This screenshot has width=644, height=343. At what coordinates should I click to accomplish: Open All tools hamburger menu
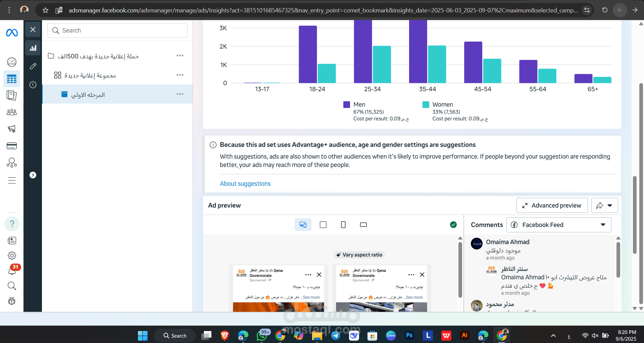pos(12,180)
